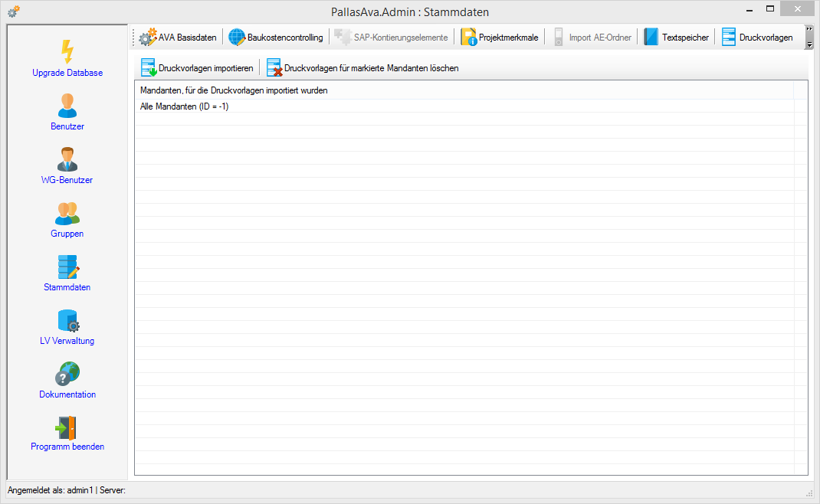Open the Gruppen group icon
The width and height of the screenshot is (820, 504).
pyautogui.click(x=67, y=213)
